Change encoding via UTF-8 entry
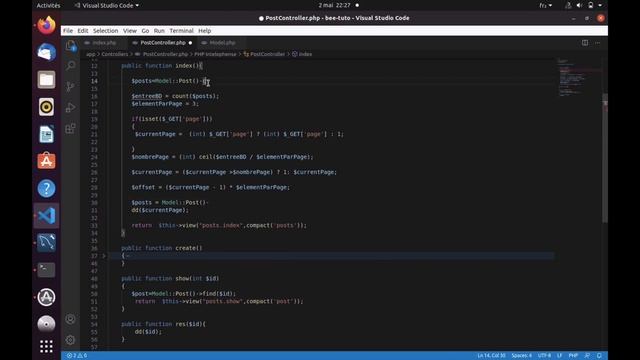The height and width of the screenshot is (360, 640). (x=544, y=356)
